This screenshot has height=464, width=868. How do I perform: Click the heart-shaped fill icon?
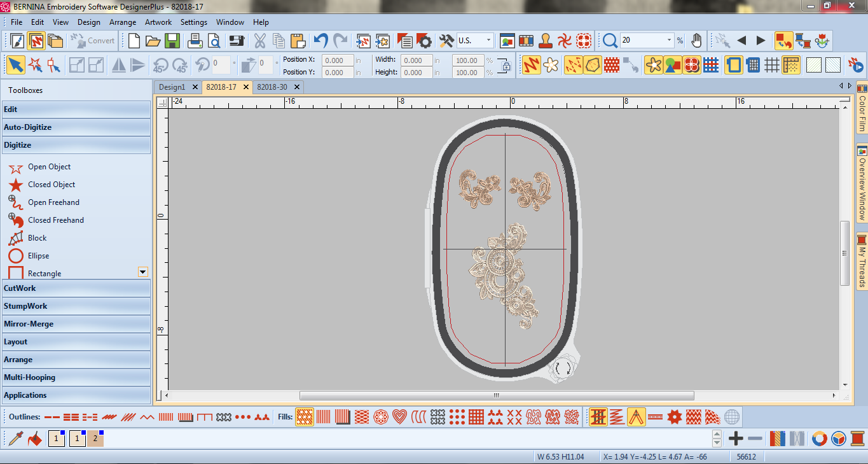399,418
